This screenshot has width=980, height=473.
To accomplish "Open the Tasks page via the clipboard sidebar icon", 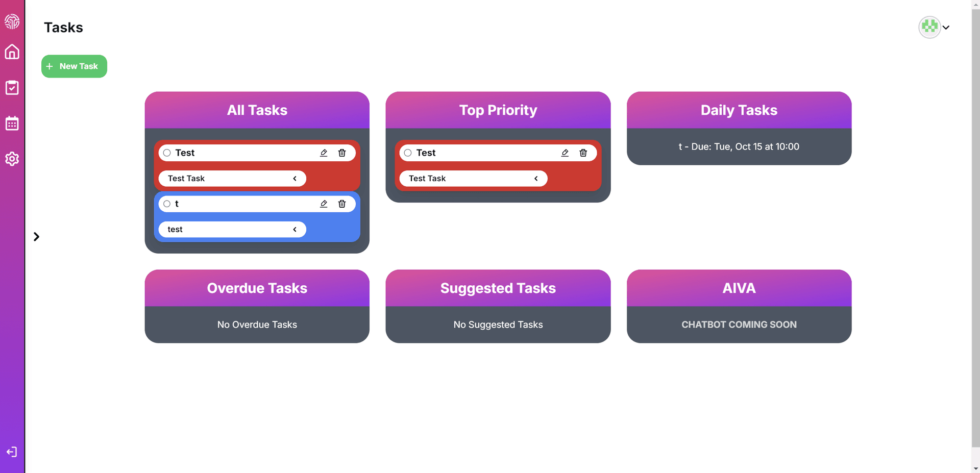I will [12, 87].
